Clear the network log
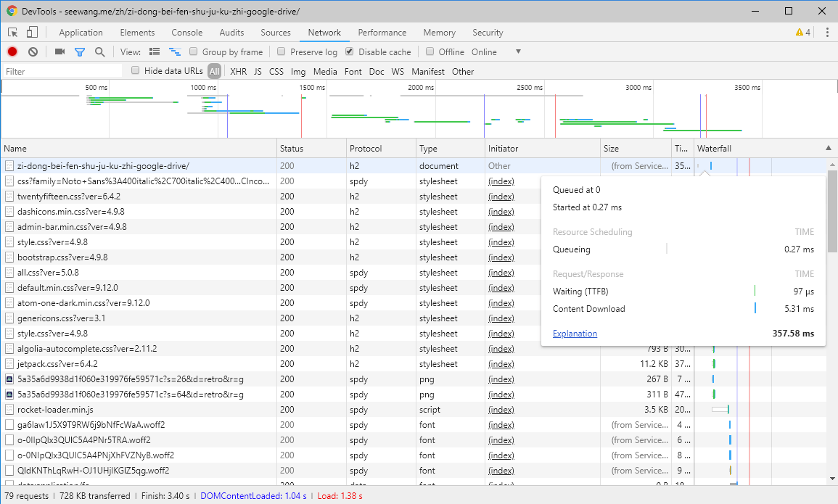838x504 pixels. point(33,51)
